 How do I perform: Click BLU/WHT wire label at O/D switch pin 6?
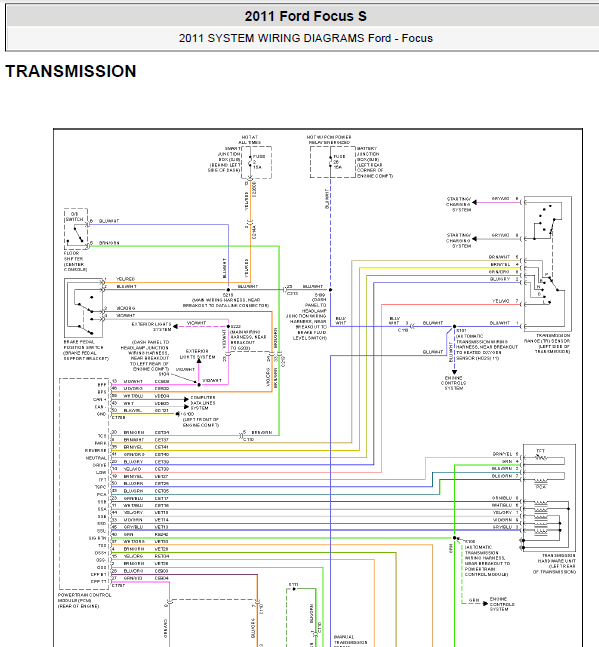pos(109,221)
